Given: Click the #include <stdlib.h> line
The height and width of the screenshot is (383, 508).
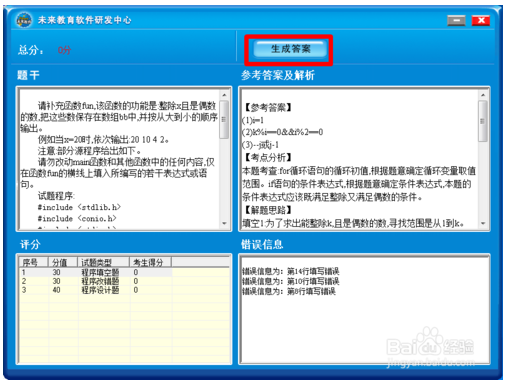Looking at the screenshot, I should [79, 207].
